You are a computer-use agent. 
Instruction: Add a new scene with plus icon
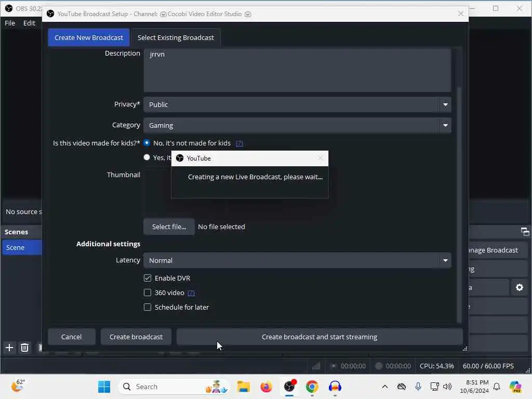[9, 348]
